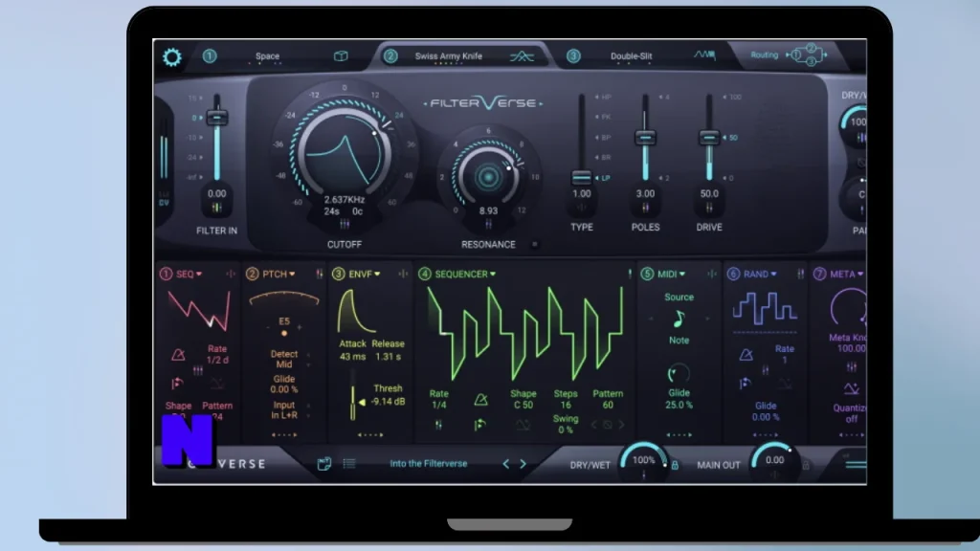Viewport: 980px width, 551px height.
Task: Click filter slot number 3 circle
Action: click(x=573, y=55)
